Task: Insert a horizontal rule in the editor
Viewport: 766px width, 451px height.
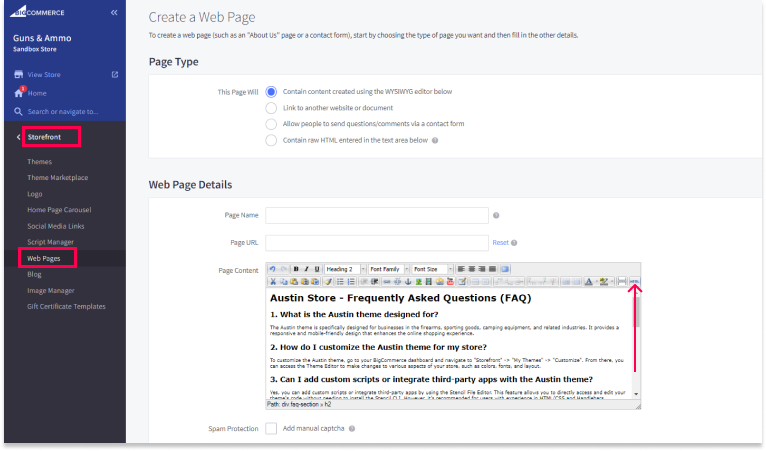Action: [622, 281]
